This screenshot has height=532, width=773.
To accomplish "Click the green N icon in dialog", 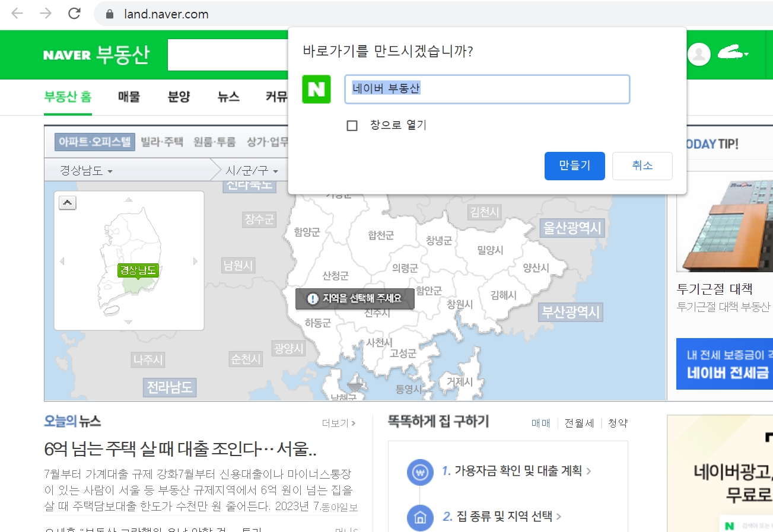I will tap(316, 89).
